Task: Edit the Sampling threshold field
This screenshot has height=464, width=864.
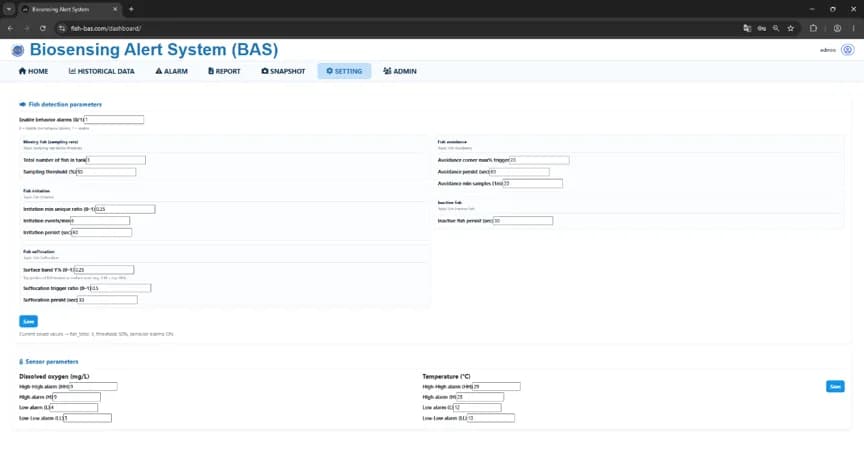Action: click(106, 172)
